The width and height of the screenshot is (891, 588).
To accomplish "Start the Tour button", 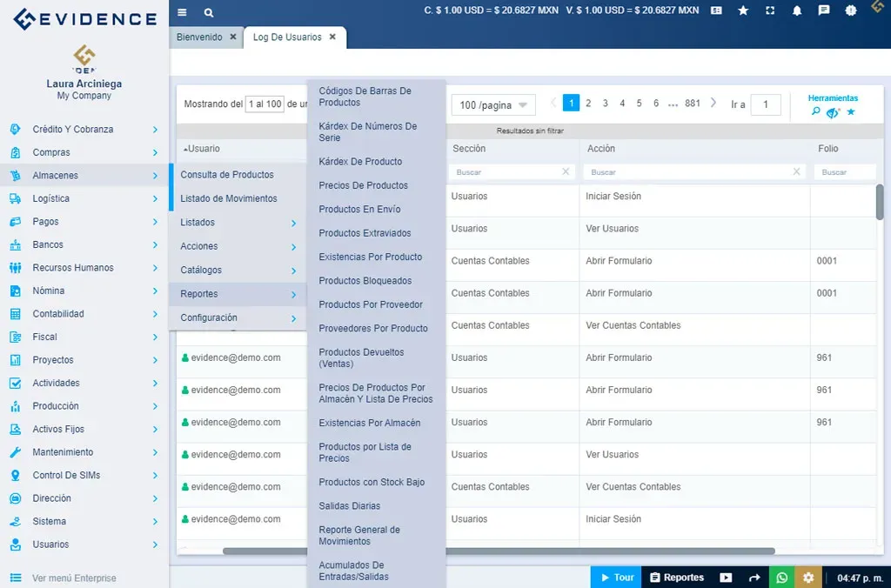I will (x=615, y=578).
